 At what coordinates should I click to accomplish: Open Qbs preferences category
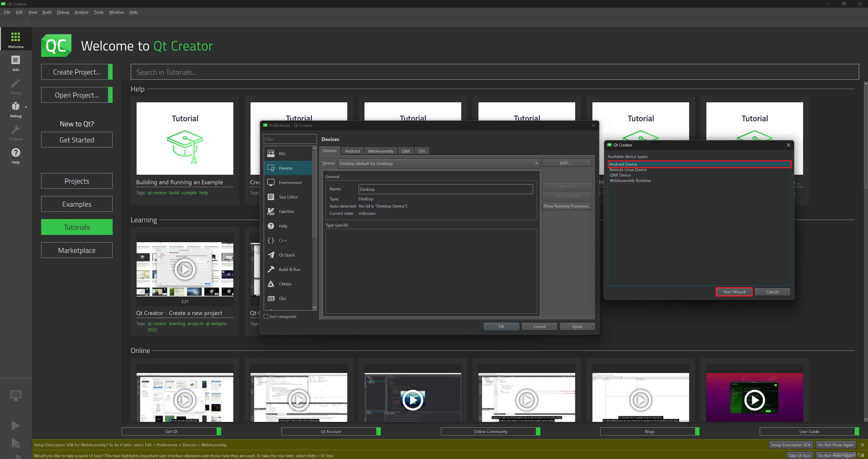click(x=288, y=299)
